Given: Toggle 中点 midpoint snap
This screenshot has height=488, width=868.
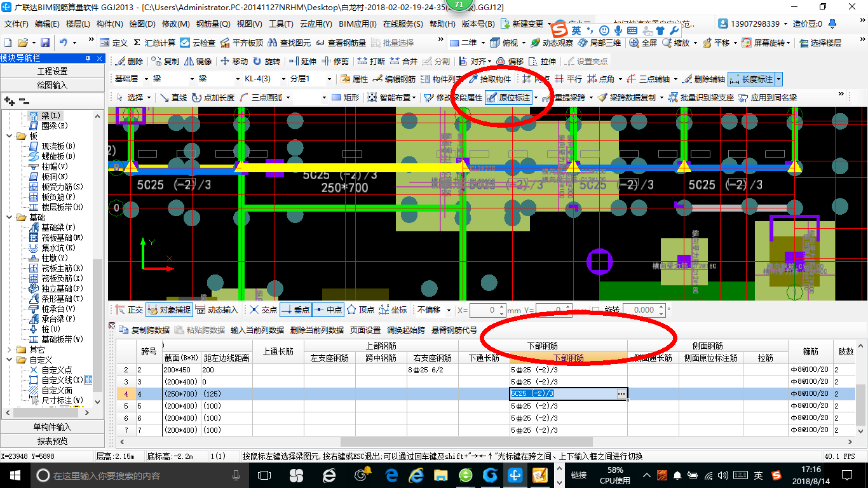Looking at the screenshot, I should tap(328, 310).
